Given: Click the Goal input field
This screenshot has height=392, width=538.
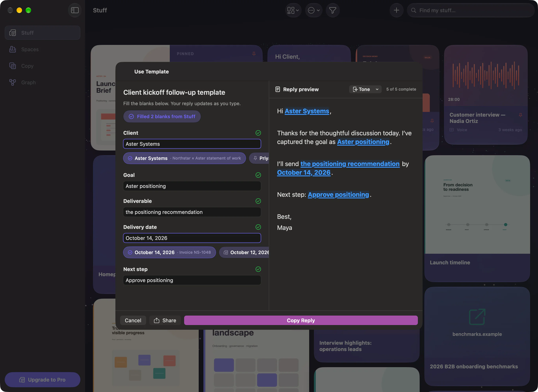Looking at the screenshot, I should 192,186.
